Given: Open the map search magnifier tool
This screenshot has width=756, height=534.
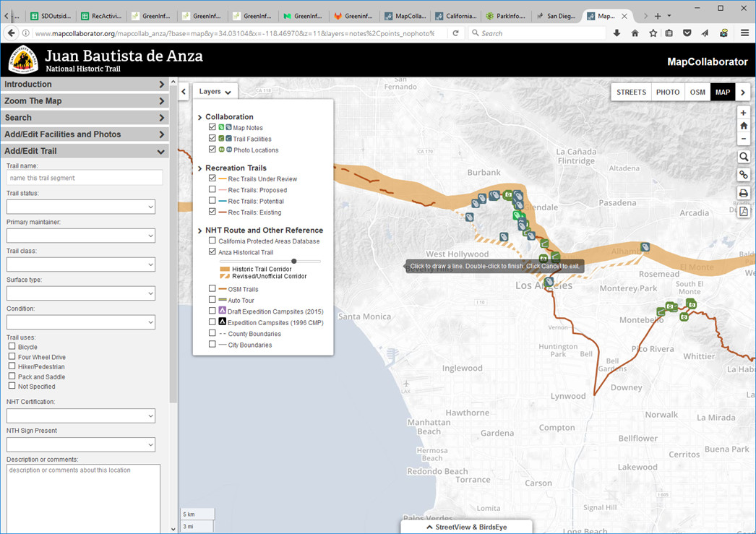Looking at the screenshot, I should 744,157.
